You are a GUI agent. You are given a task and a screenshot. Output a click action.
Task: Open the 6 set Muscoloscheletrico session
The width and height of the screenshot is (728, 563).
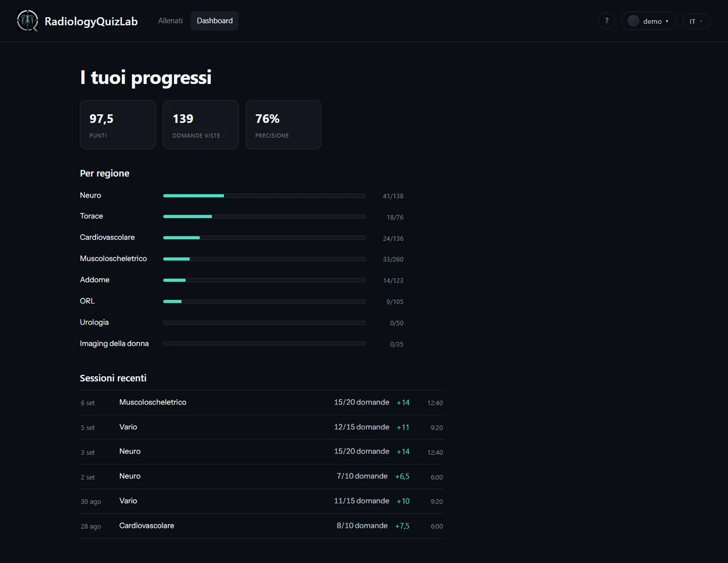(262, 403)
